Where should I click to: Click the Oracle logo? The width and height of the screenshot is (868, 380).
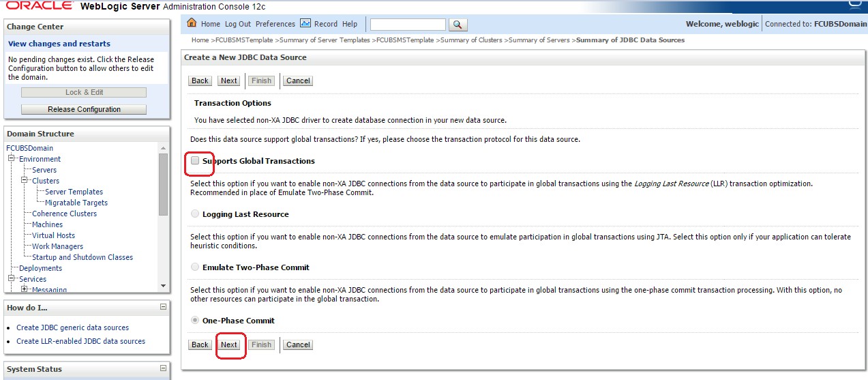coord(40,6)
